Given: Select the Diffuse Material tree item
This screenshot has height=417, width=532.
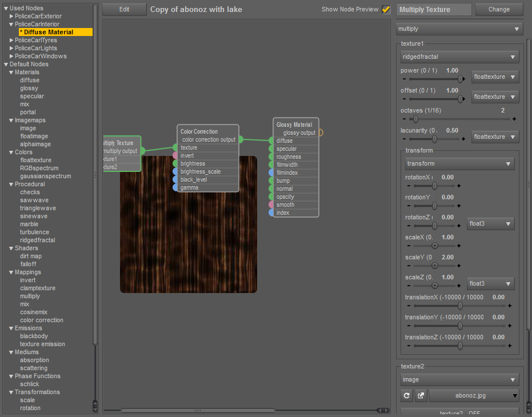Looking at the screenshot, I should (x=48, y=32).
